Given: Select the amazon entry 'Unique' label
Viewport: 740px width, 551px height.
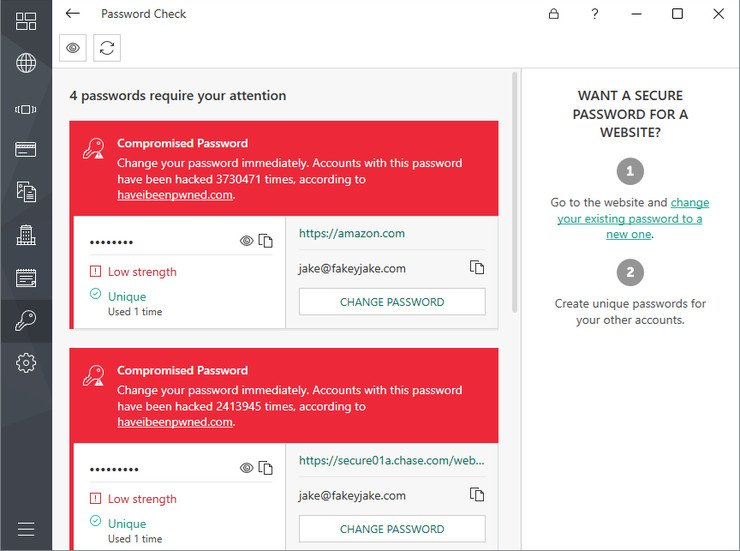Looking at the screenshot, I should (127, 297).
